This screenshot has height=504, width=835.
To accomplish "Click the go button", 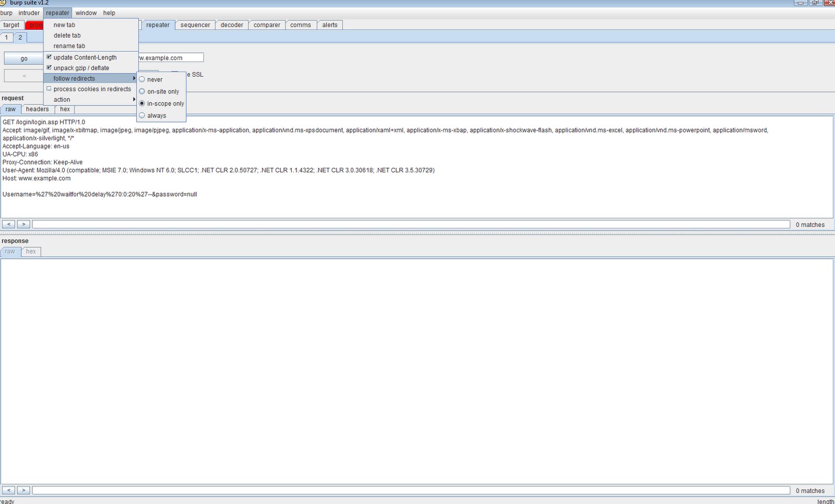I will pos(24,58).
